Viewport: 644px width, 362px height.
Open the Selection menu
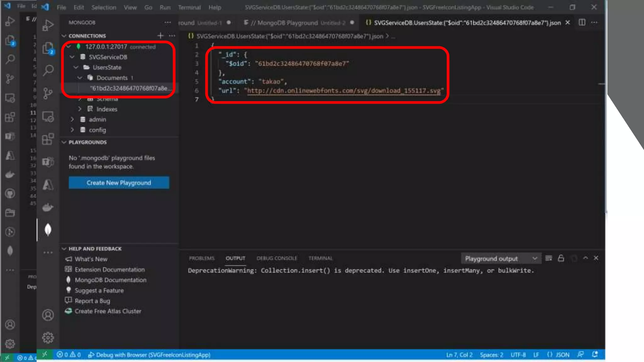(x=104, y=7)
